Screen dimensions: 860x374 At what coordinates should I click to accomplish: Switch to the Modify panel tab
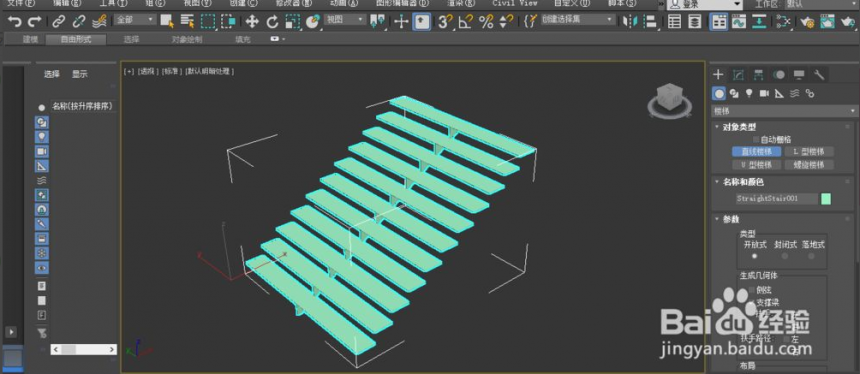point(738,75)
